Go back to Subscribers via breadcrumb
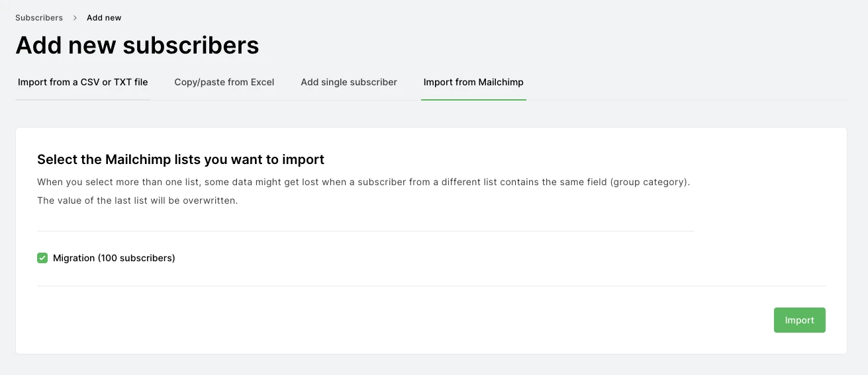 point(39,18)
